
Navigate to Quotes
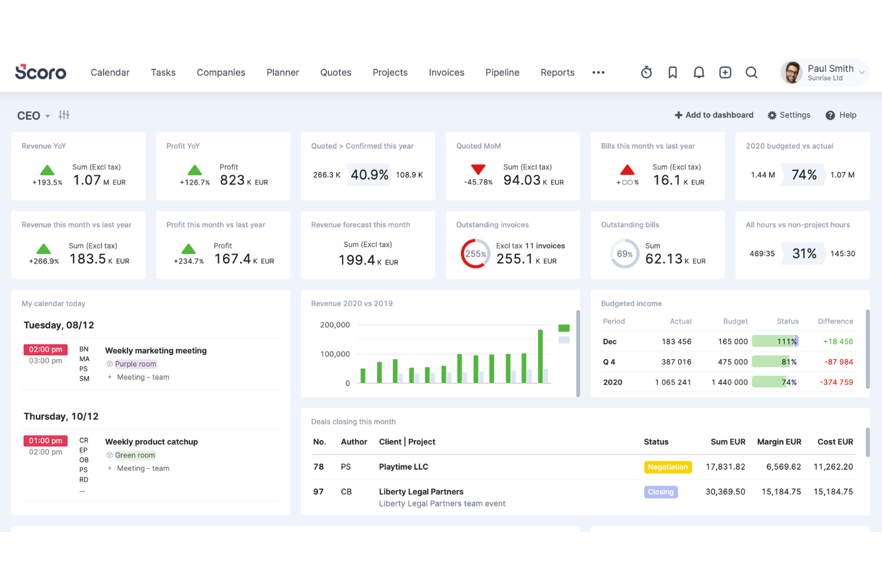(336, 72)
